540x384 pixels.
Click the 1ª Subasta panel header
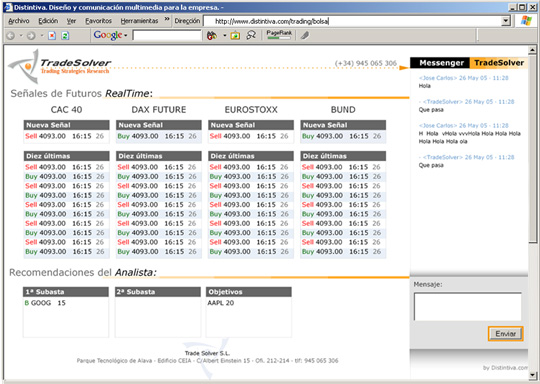(66, 292)
